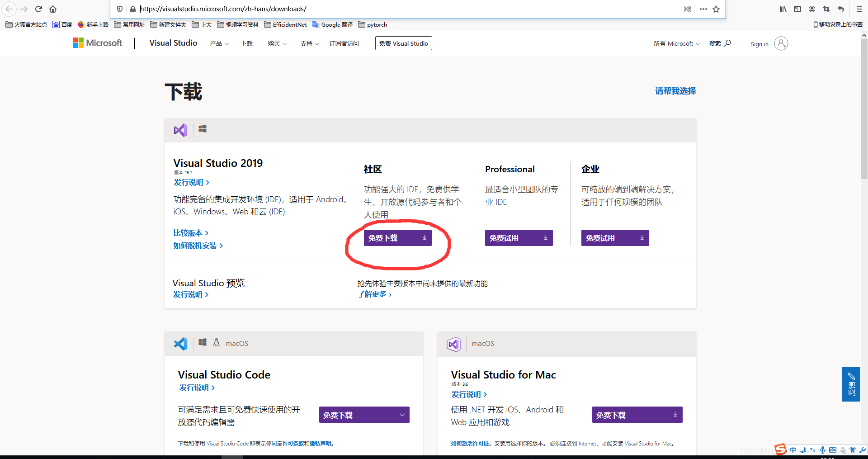Open Visual Studio for Mac 发行说明 link
The width and height of the screenshot is (868, 459).
coord(469,394)
